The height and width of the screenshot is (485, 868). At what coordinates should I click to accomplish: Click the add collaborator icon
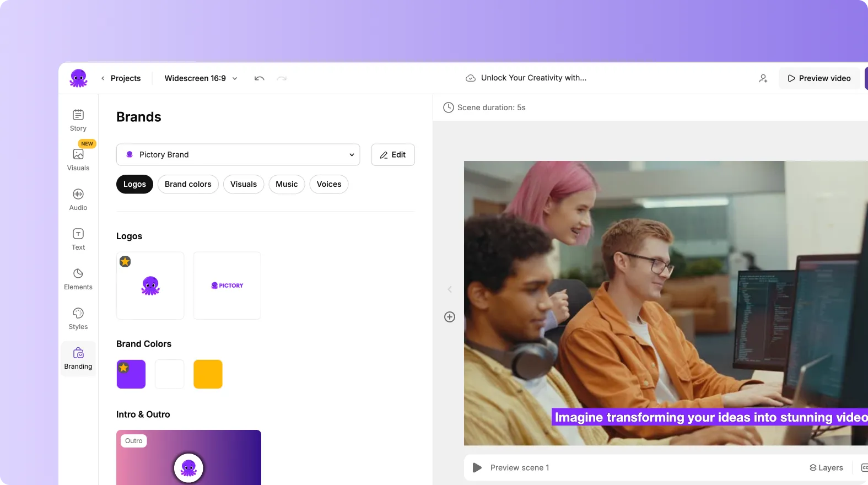763,78
